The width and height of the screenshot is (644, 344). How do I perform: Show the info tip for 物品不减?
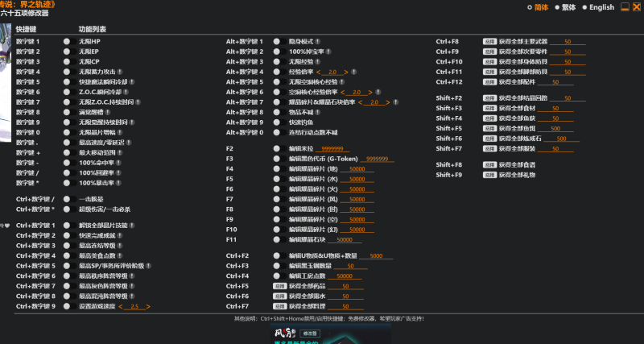(x=317, y=112)
